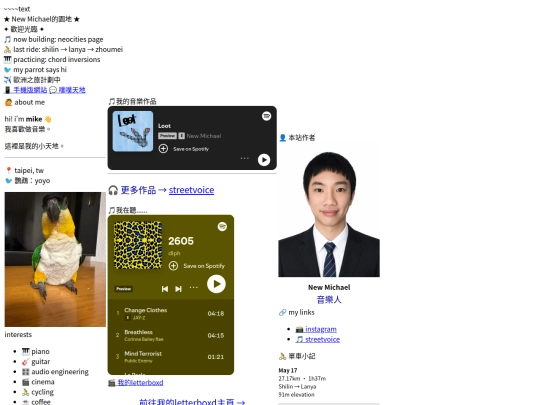Image resolution: width=540 pixels, height=405 pixels.
Task: Click the 單車小記 cycling notes heading
Action: click(x=297, y=356)
